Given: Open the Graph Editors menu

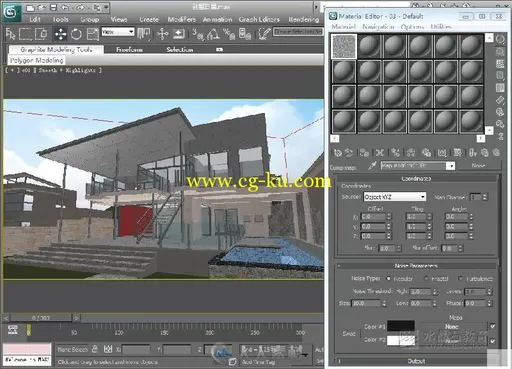Looking at the screenshot, I should pyautogui.click(x=259, y=19).
